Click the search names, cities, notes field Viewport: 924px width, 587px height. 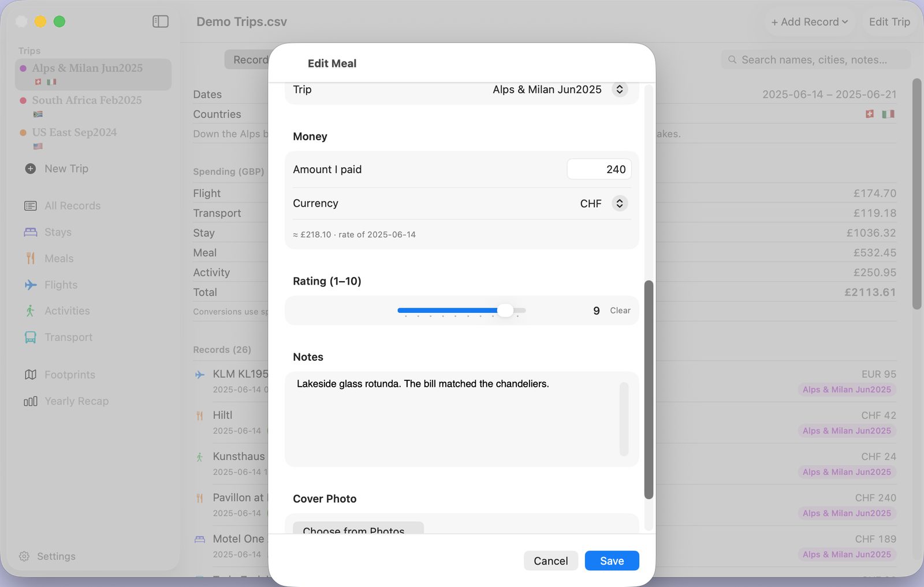(815, 59)
